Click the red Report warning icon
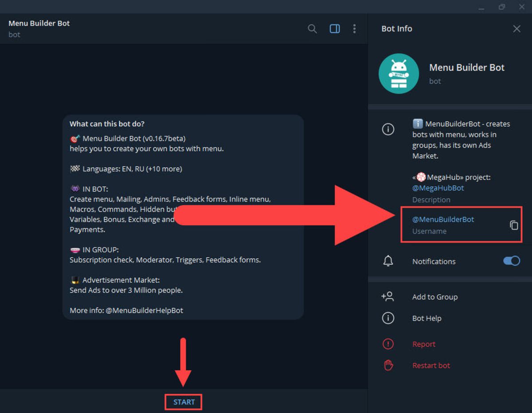532x413 pixels. pos(388,344)
